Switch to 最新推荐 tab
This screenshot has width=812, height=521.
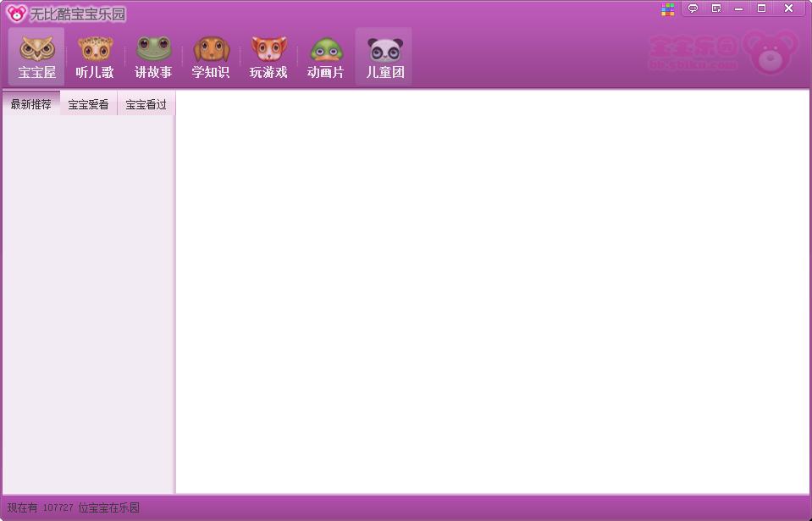[x=31, y=104]
